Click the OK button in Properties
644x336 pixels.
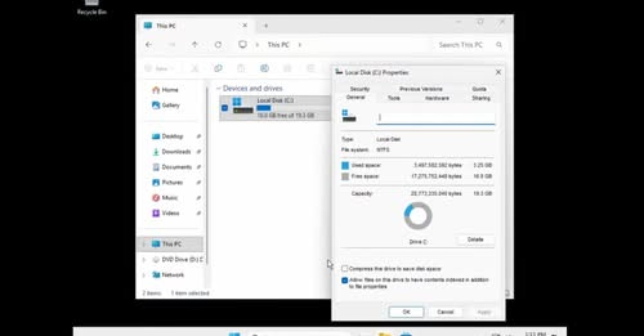click(406, 312)
